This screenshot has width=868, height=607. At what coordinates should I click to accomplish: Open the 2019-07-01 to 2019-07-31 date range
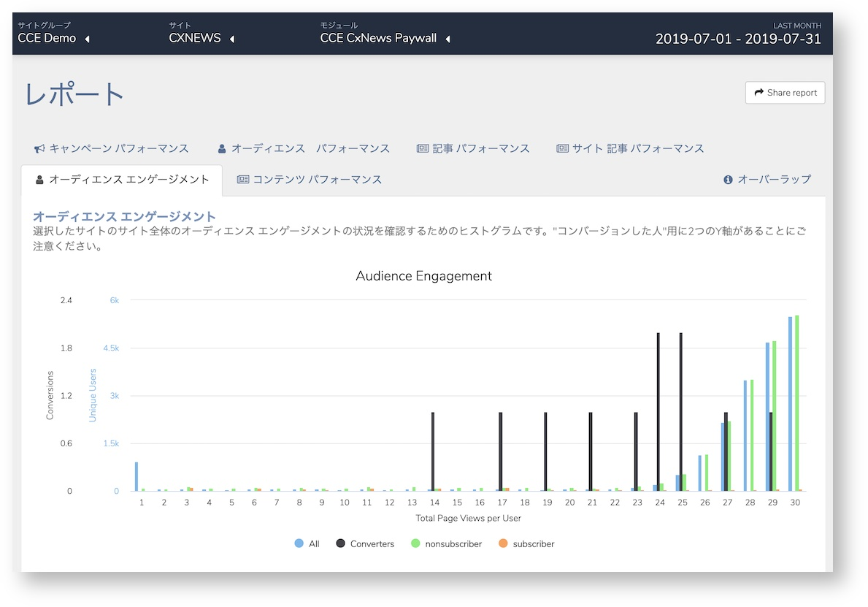click(x=739, y=39)
